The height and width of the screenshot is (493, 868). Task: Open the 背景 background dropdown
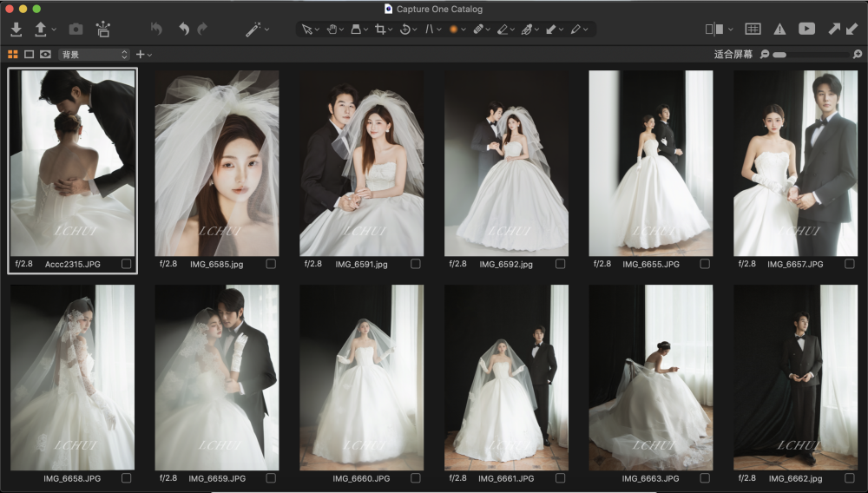(94, 55)
